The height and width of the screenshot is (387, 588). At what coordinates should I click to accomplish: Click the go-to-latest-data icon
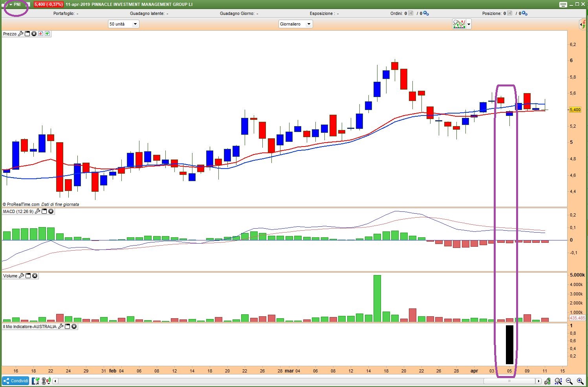(547, 381)
